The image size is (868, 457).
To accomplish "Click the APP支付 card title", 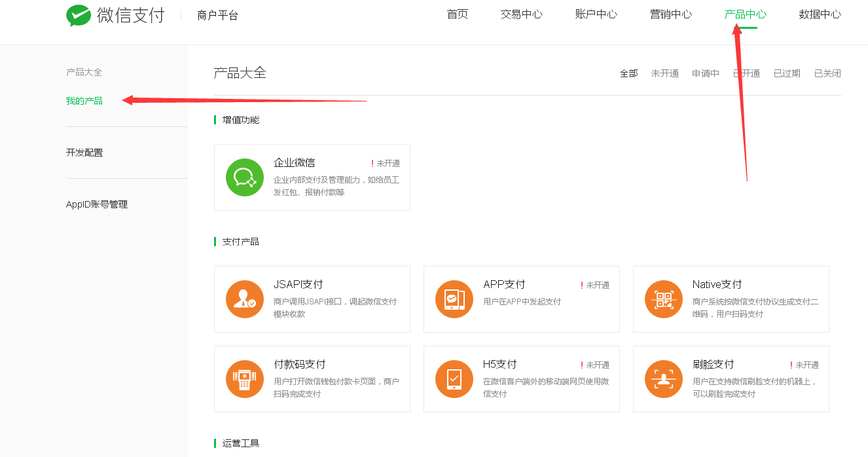I will click(504, 284).
